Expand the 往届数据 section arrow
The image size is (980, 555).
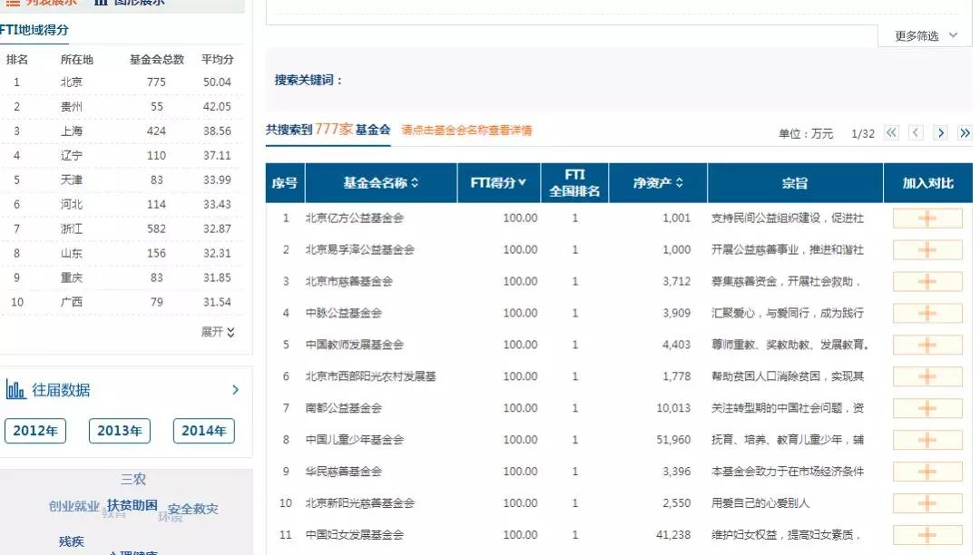(x=235, y=390)
